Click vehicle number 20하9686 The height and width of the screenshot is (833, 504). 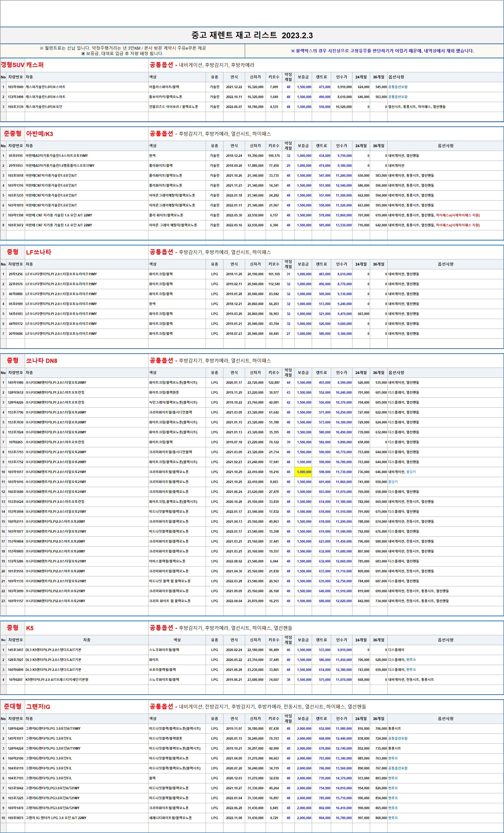coord(16,334)
